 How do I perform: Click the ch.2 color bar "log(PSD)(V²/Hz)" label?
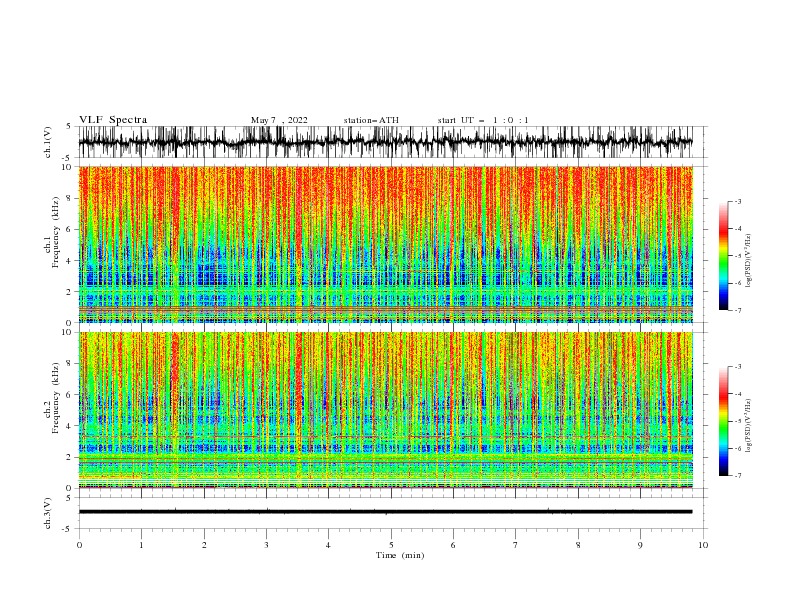coord(749,426)
